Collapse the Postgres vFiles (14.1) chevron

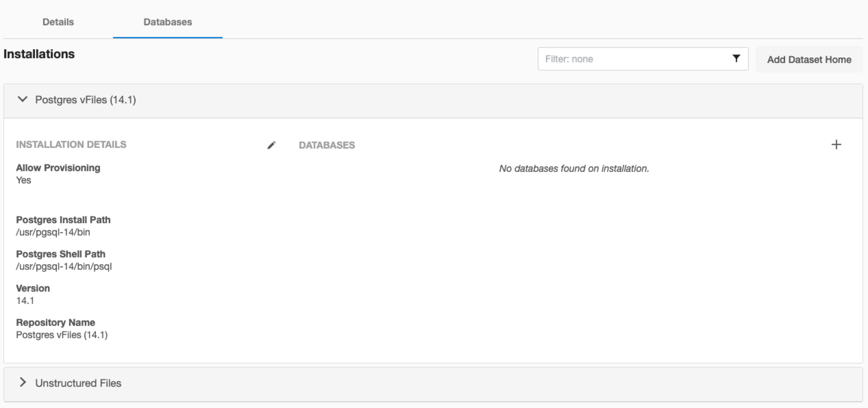[23, 99]
